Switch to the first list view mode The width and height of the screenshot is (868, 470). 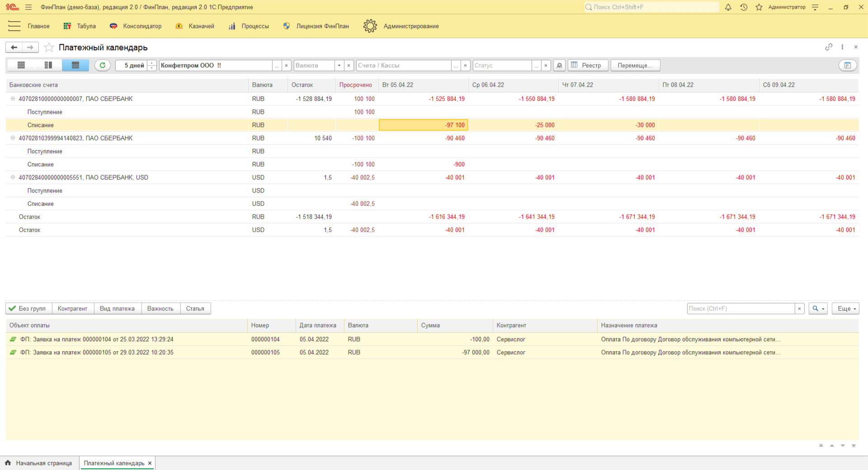tap(21, 66)
